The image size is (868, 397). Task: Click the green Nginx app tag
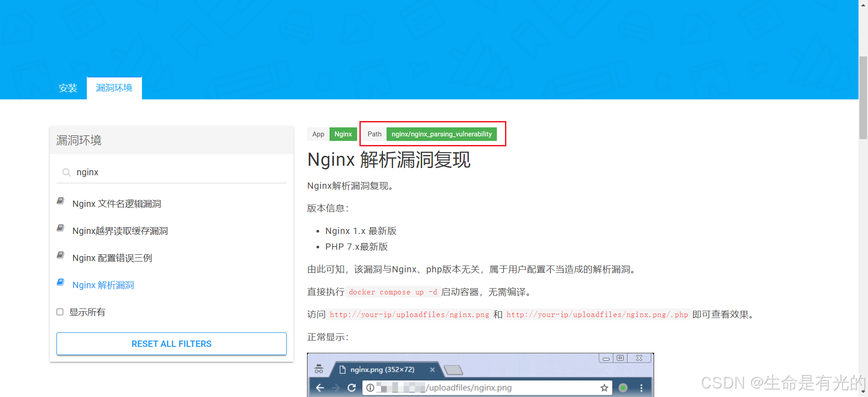pyautogui.click(x=343, y=134)
